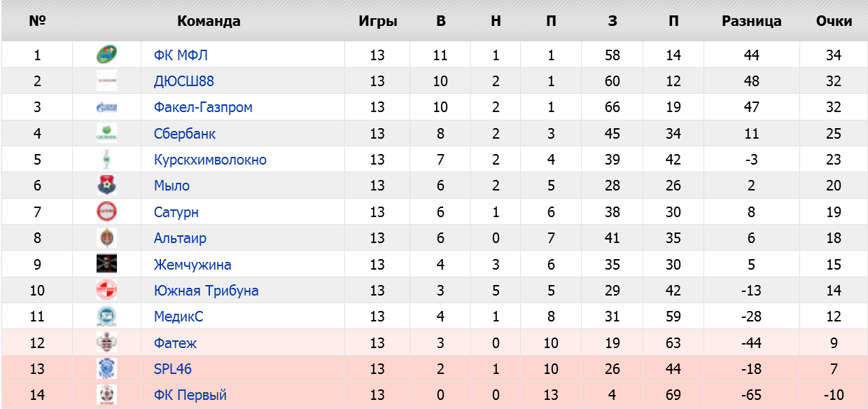Click the ФК Первый team logo
The height and width of the screenshot is (409, 868).
(106, 395)
